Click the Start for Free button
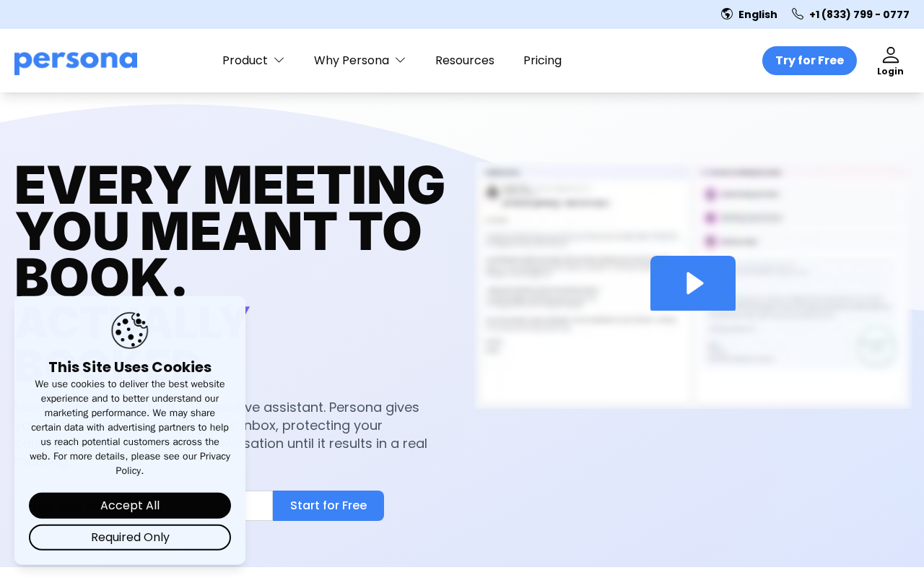The image size is (924, 578). [328, 506]
